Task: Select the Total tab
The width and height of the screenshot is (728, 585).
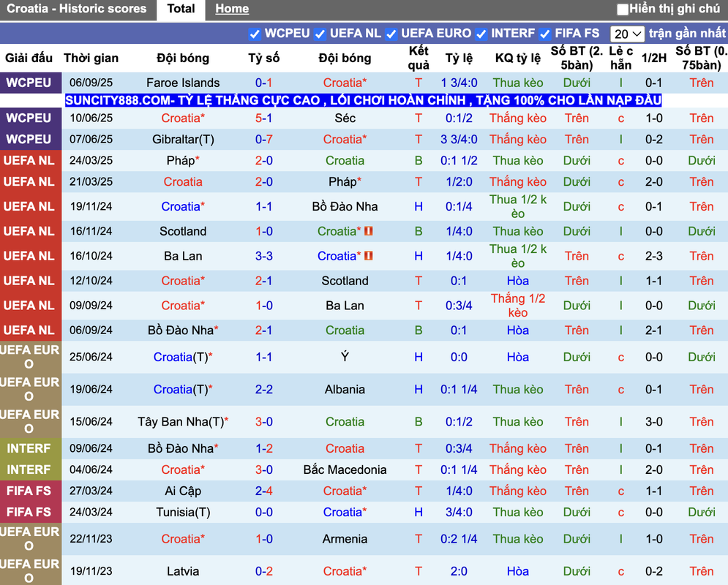Action: [x=181, y=10]
